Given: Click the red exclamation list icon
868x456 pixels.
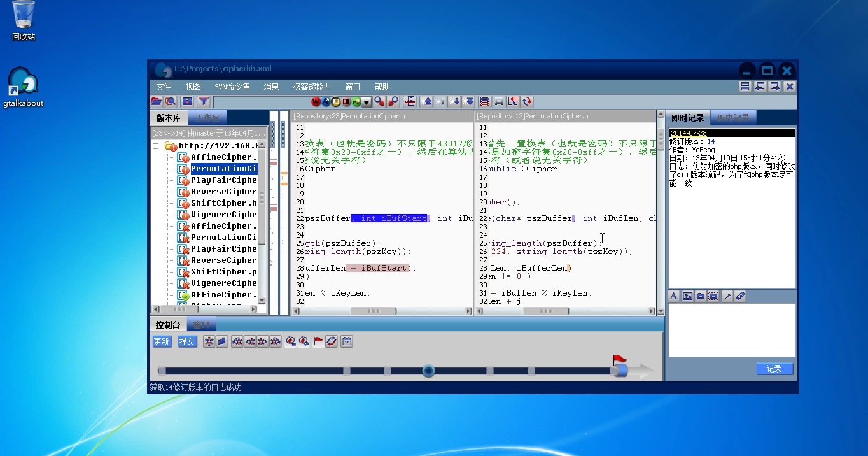Looking at the screenshot, I should click(410, 101).
